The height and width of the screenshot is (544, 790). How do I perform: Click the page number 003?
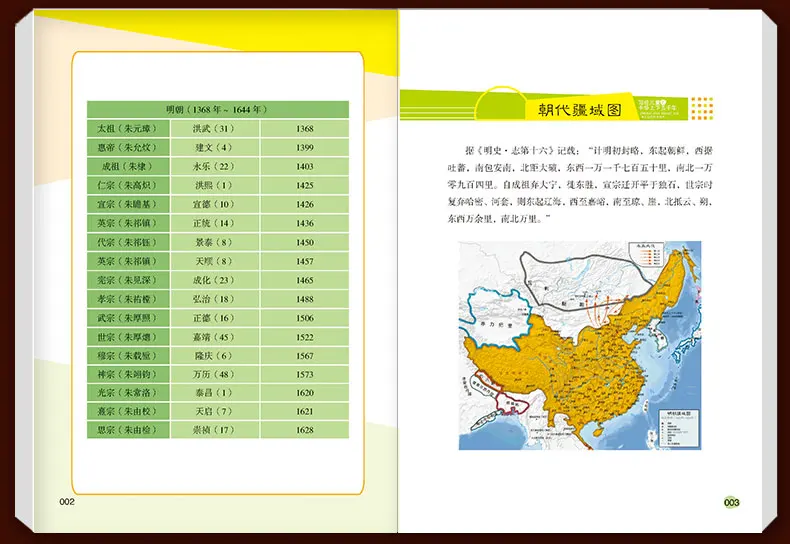tap(732, 502)
